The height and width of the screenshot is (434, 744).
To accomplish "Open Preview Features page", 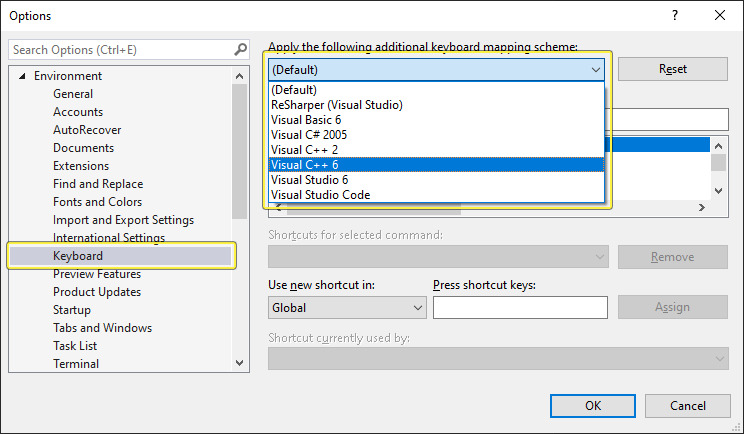I will pyautogui.click(x=97, y=274).
